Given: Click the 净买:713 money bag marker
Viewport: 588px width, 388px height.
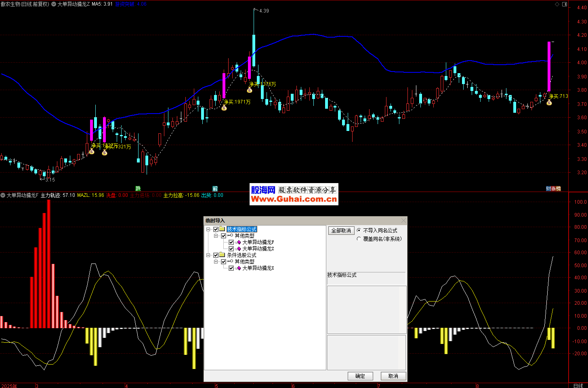Looking at the screenshot, I should [x=549, y=103].
